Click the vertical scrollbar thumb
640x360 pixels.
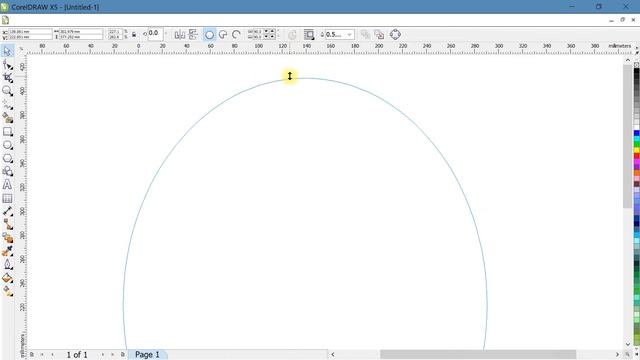(x=627, y=136)
